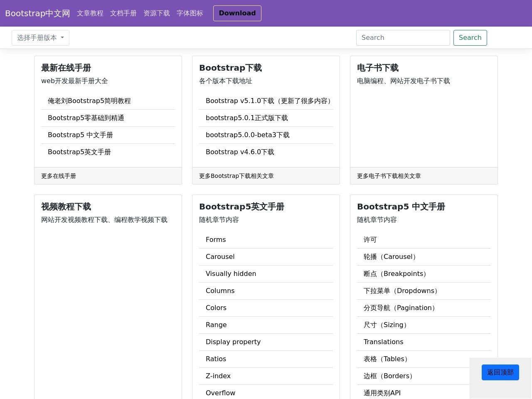The image size is (532, 399).
Task: Click the green Search button
Action: pos(470,38)
